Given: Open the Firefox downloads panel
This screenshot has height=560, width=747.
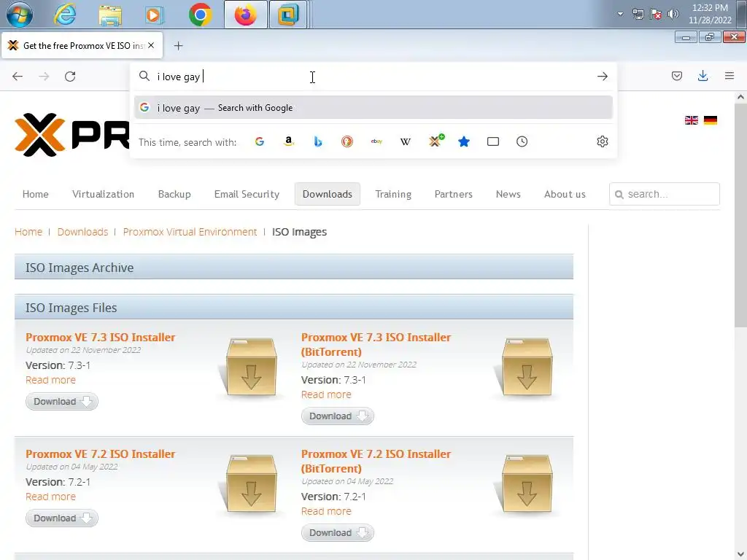Looking at the screenshot, I should point(703,76).
